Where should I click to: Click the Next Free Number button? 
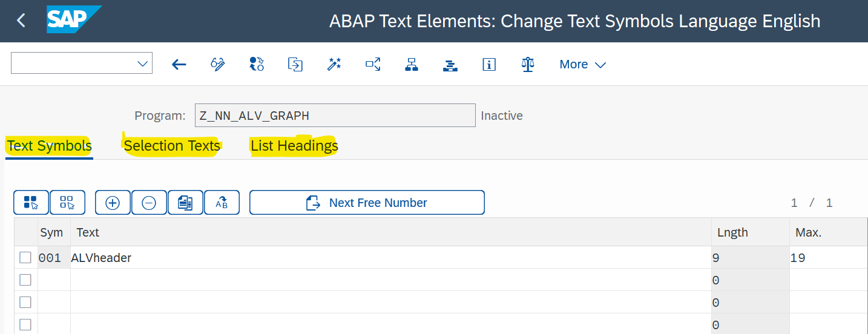point(367,203)
